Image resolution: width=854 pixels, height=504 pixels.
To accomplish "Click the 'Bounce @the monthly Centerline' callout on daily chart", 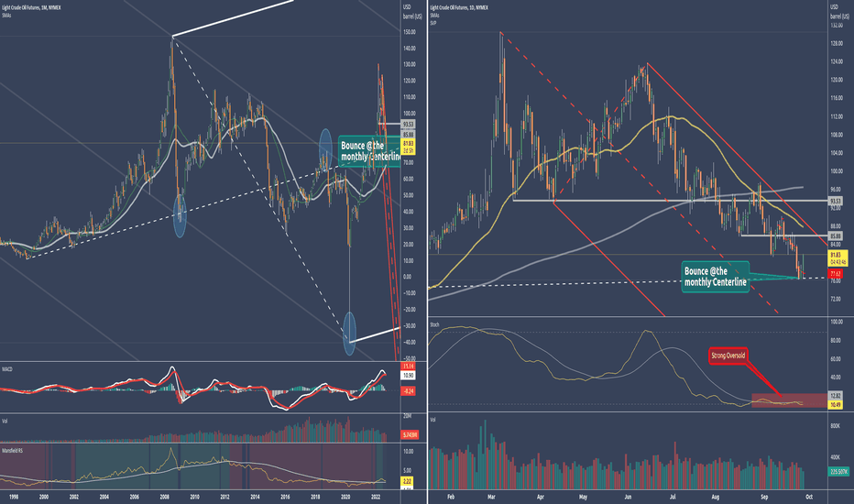I will pos(715,277).
